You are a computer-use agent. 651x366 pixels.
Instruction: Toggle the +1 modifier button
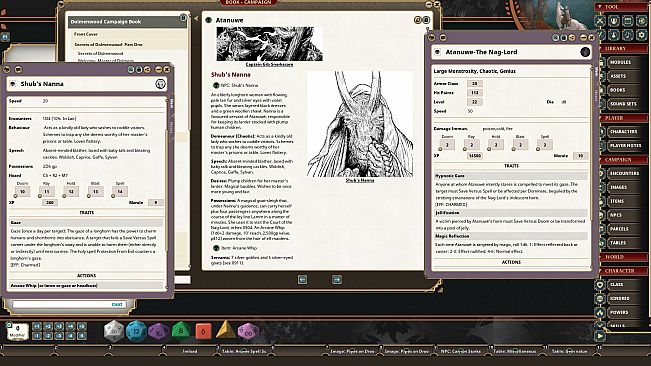click(37, 326)
